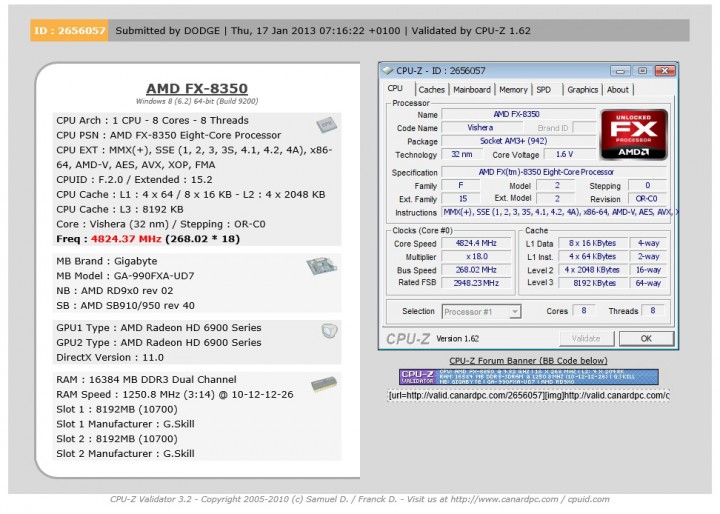Open the Memory tab

pyautogui.click(x=513, y=90)
